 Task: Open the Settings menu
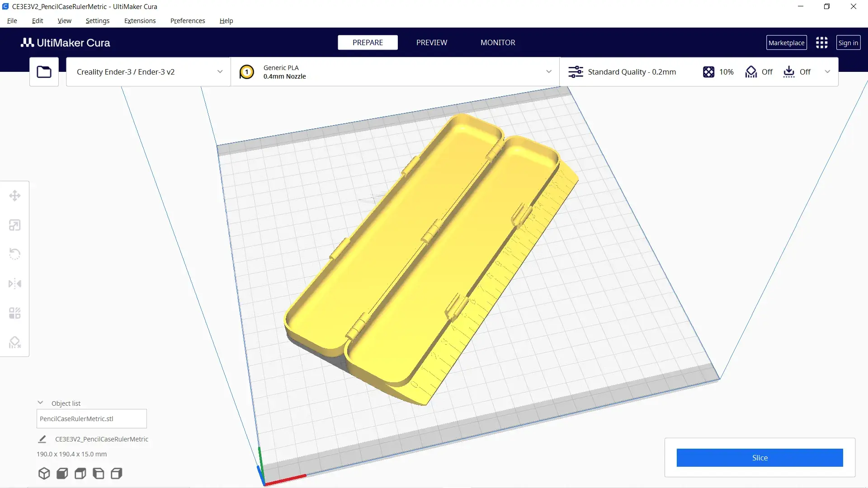pyautogui.click(x=97, y=21)
